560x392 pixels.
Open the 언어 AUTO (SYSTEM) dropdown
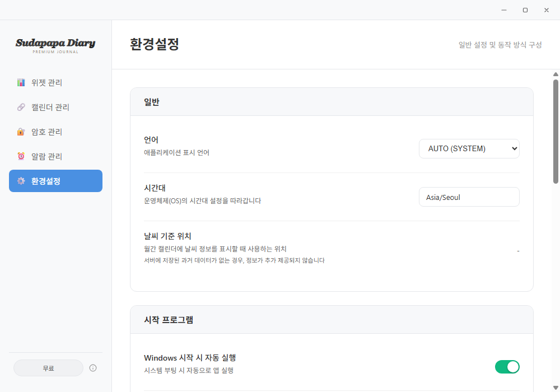469,148
